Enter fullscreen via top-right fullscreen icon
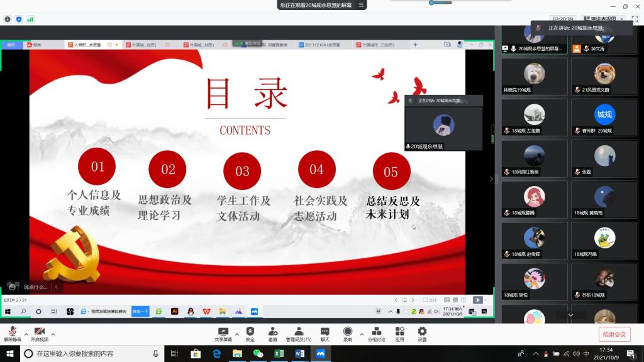 (635, 19)
